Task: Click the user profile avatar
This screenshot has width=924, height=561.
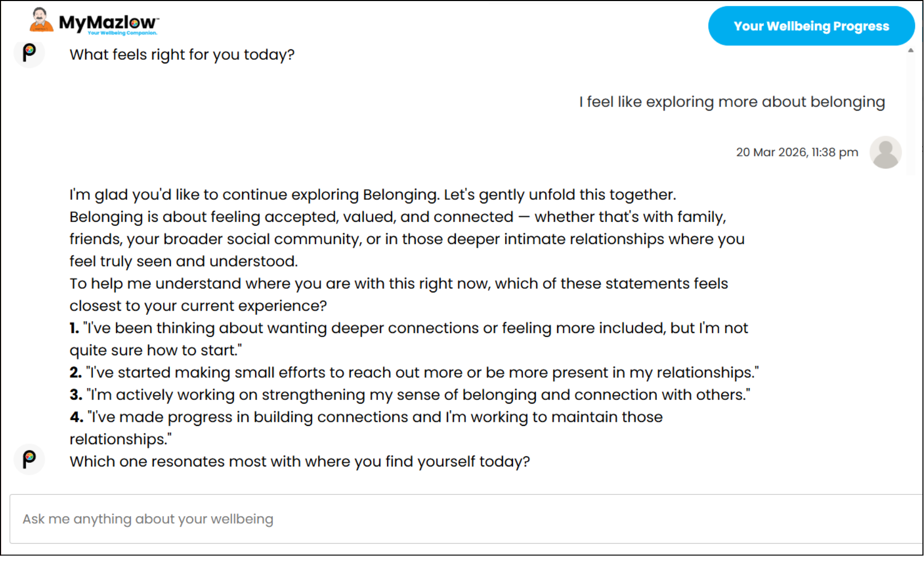Action: [x=885, y=152]
